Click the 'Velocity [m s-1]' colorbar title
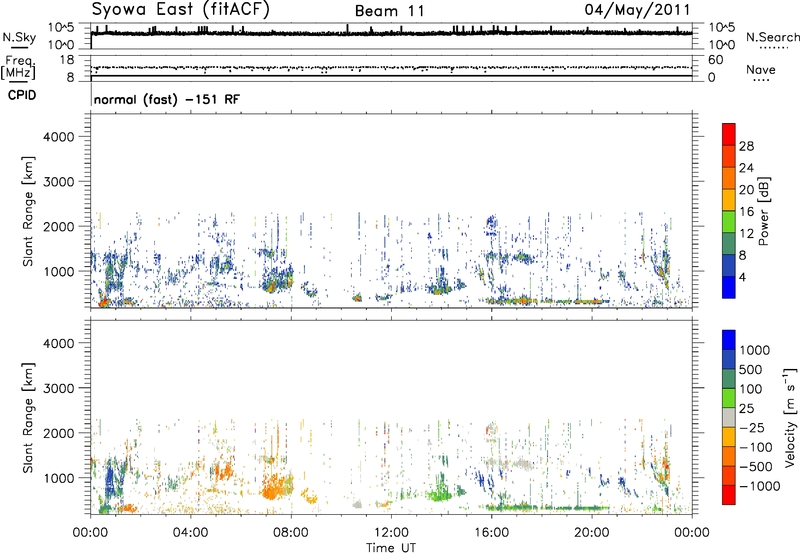This screenshot has width=800, height=554. pyautogui.click(x=790, y=417)
